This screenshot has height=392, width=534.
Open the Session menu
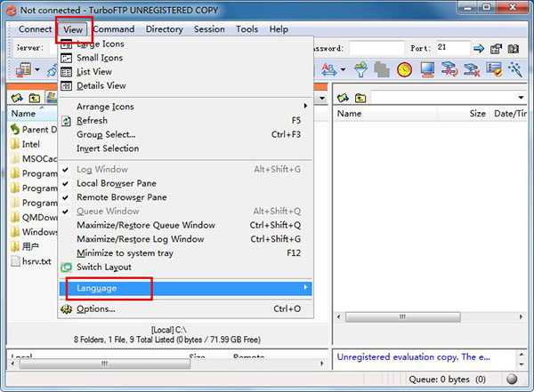point(209,29)
